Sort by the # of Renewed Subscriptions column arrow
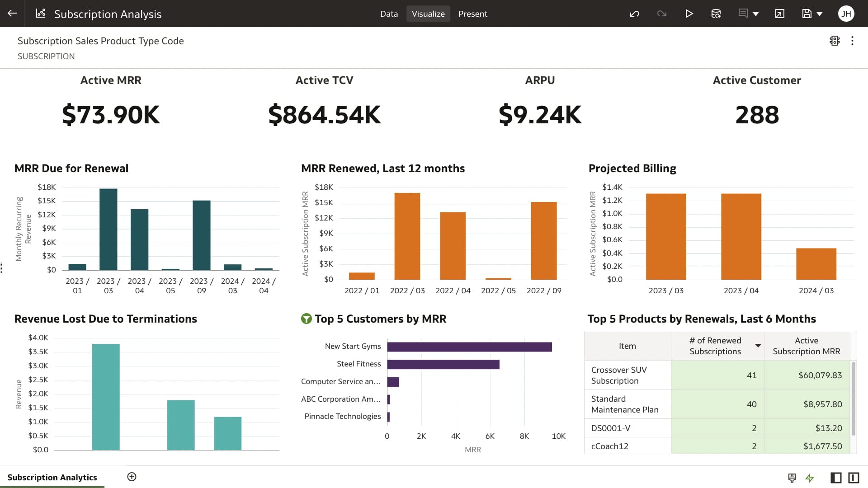 759,345
